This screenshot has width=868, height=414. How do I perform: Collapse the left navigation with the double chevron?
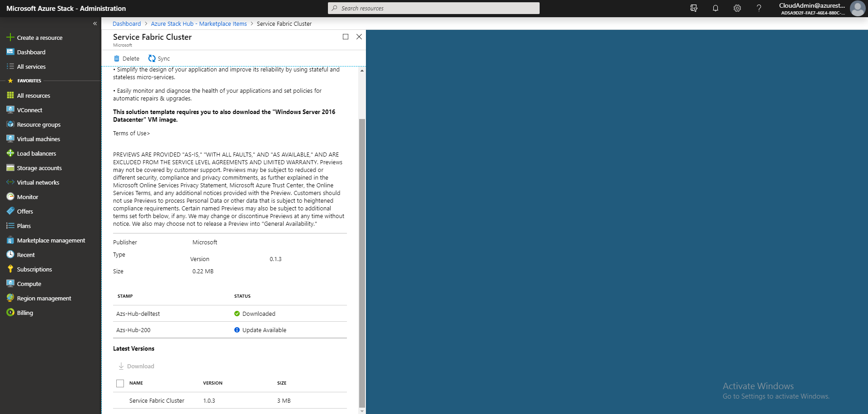pos(95,24)
